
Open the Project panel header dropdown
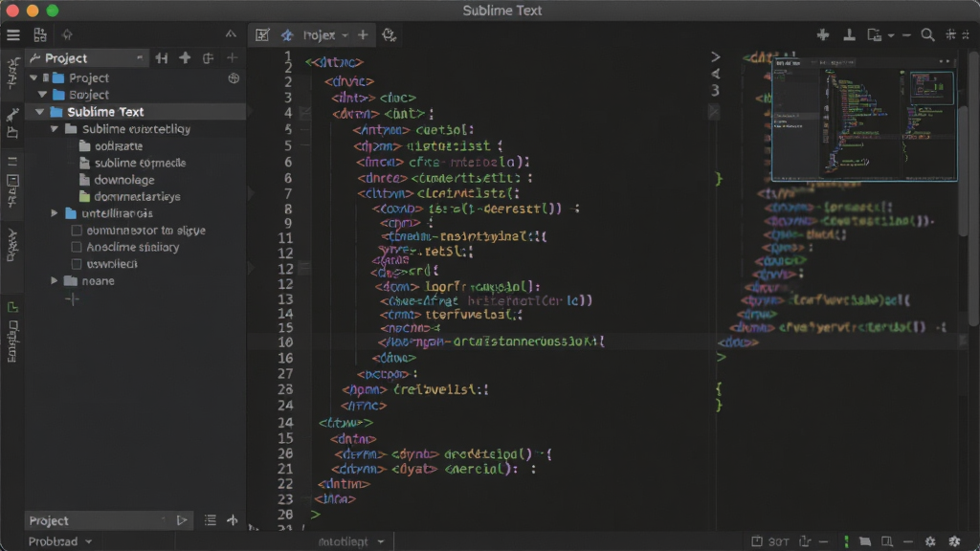pos(139,58)
